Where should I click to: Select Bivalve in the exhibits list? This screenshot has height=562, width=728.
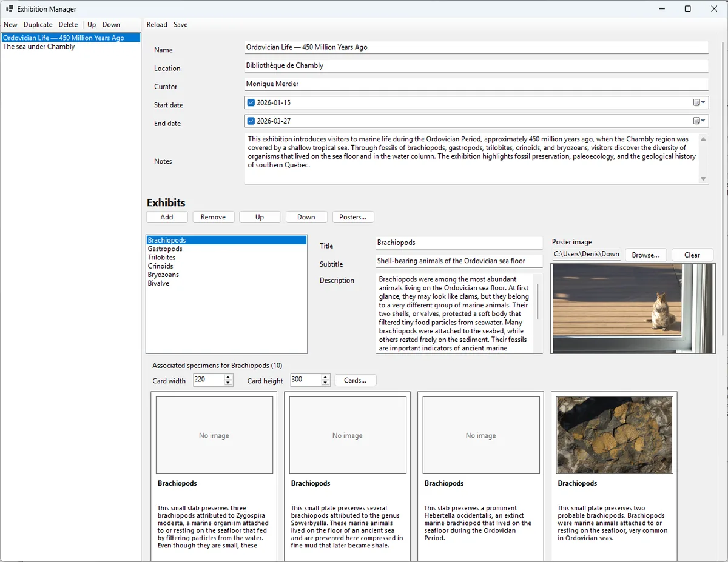tap(226, 283)
